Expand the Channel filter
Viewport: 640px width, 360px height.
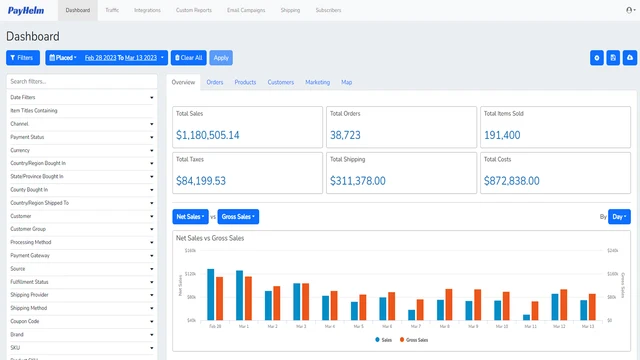tap(82, 124)
